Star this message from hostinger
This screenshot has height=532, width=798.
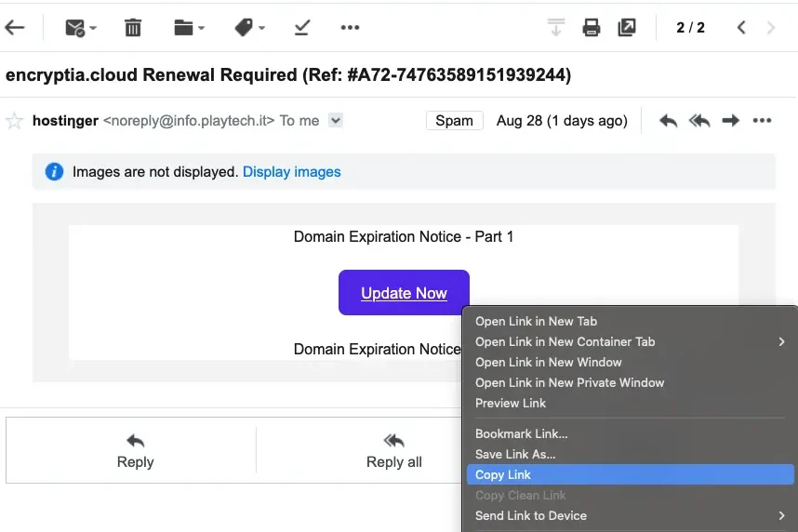[15, 121]
